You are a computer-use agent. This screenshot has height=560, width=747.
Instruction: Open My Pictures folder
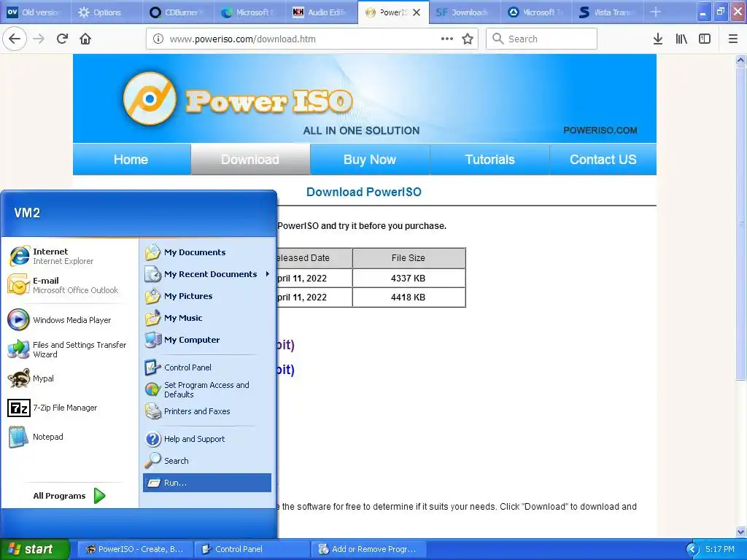click(x=206, y=296)
